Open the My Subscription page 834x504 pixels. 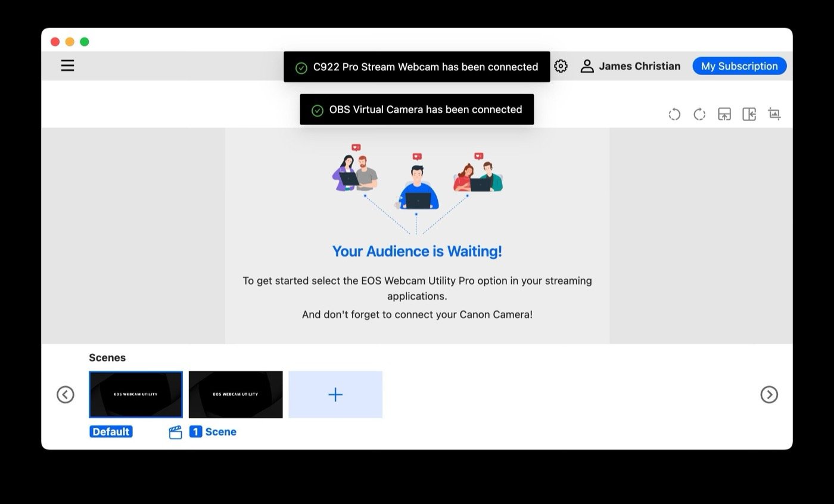point(739,66)
